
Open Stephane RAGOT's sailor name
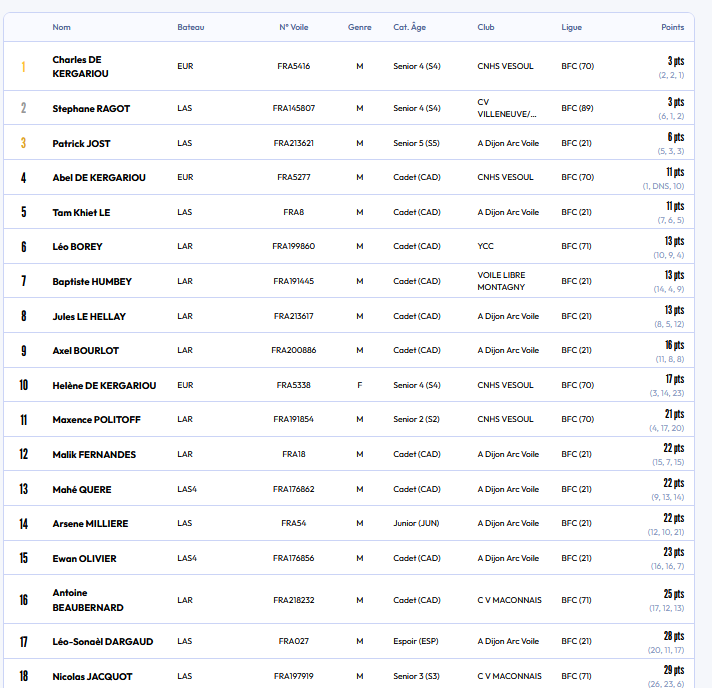point(91,108)
